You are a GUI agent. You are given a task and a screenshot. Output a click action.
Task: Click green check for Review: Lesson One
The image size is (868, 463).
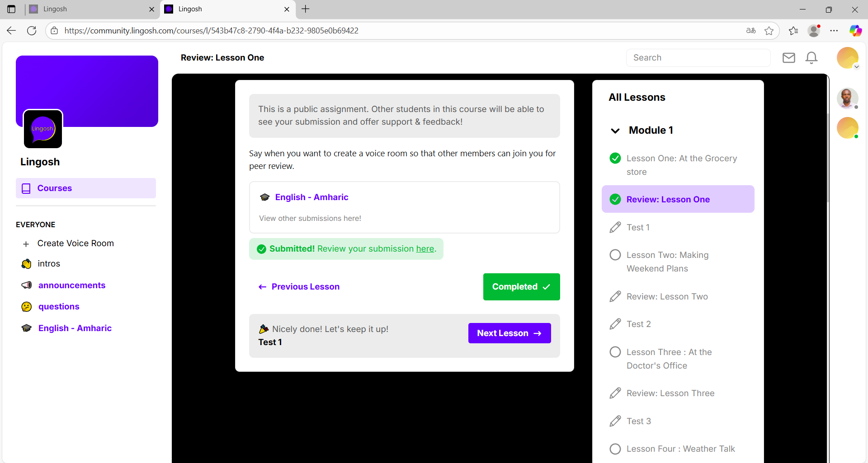pos(615,199)
